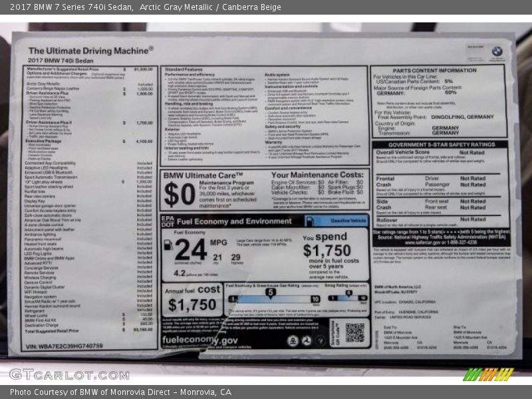Click the Annual fuel cost $1,750 box
This screenshot has width=532, height=399.
192,300
